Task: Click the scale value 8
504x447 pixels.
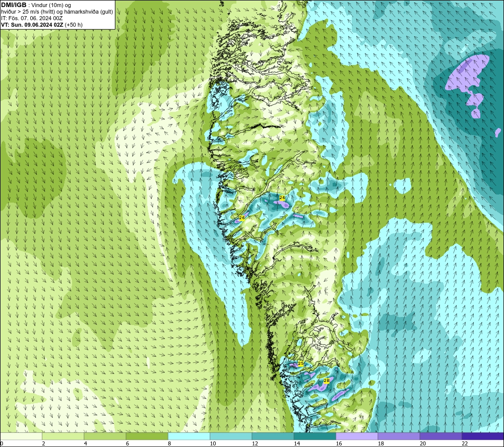Action: pyautogui.click(x=169, y=443)
